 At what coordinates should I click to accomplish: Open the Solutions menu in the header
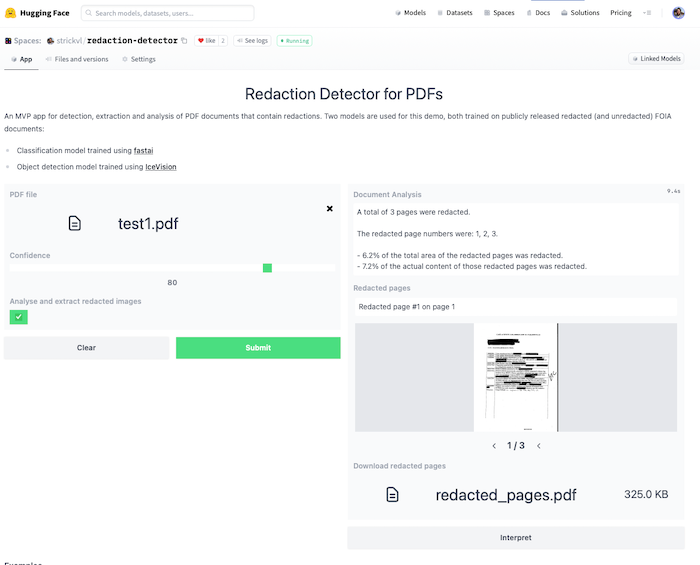click(580, 13)
